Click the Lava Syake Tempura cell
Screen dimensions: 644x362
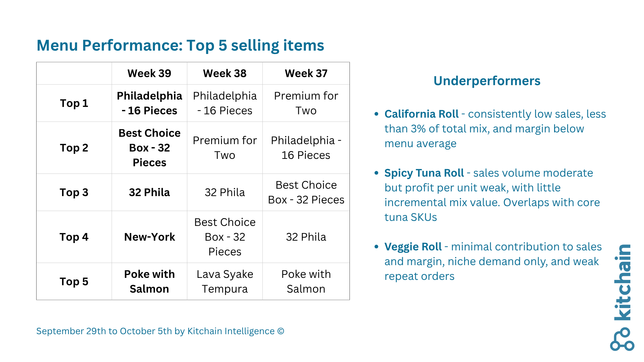(225, 282)
